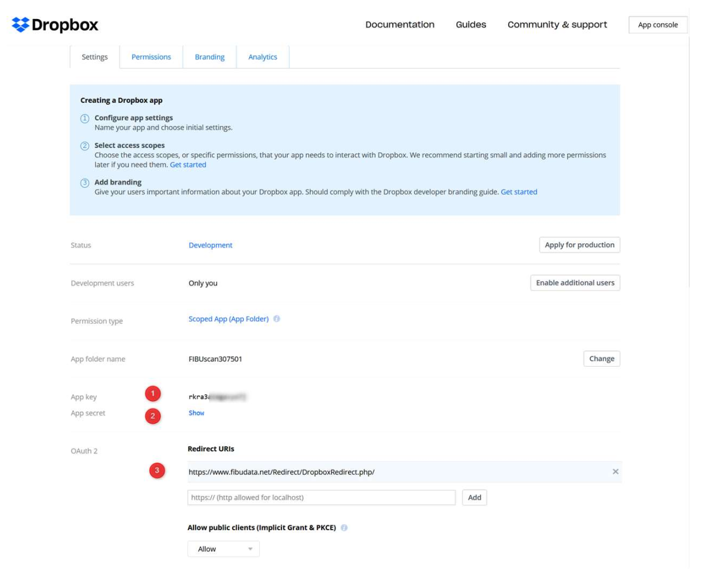Follow Get started link for branding

coord(519,192)
